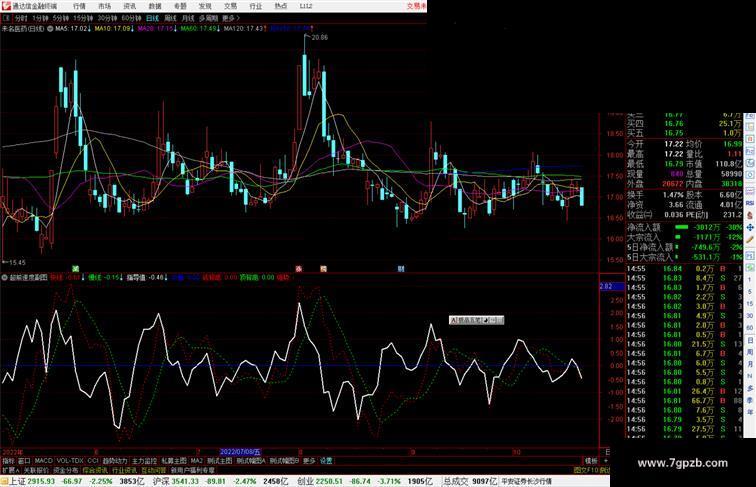Open the 行业资讯 tab

click(x=124, y=470)
